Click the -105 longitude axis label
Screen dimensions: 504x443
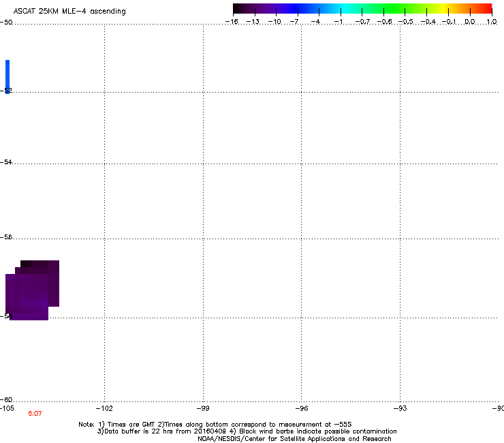click(7, 408)
